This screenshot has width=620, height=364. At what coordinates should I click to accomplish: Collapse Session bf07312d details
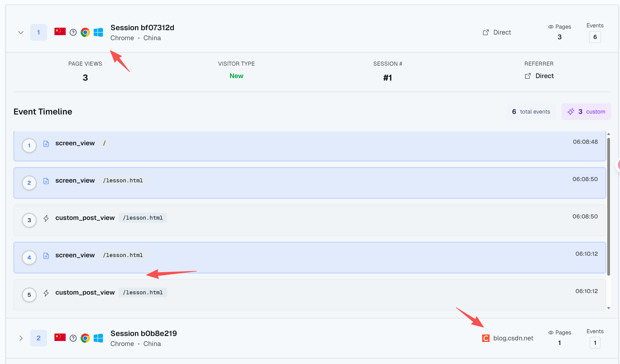(x=21, y=32)
